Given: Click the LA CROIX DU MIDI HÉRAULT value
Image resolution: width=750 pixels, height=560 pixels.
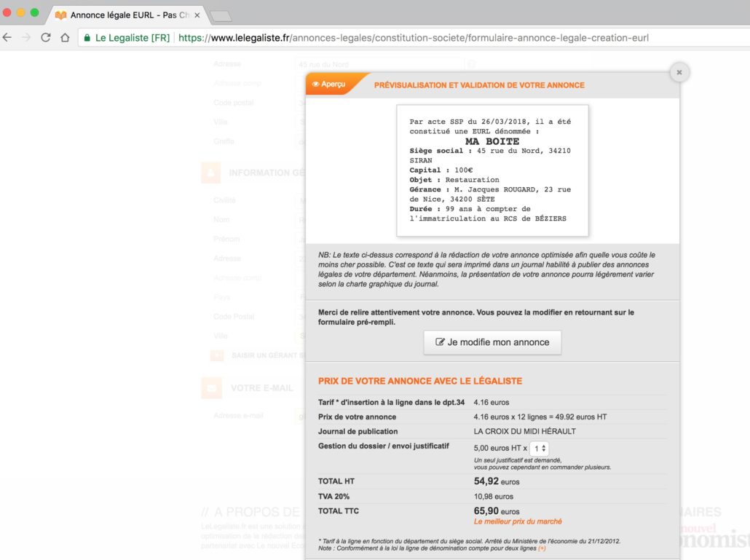Looking at the screenshot, I should [x=525, y=431].
